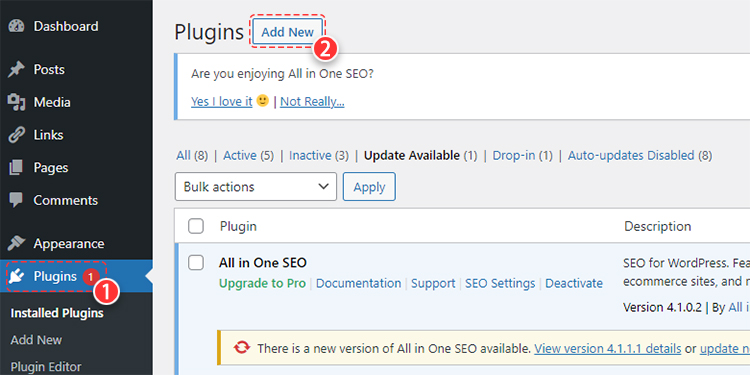The width and height of the screenshot is (750, 375).
Task: Click the Posts pushpin icon
Action: click(17, 70)
